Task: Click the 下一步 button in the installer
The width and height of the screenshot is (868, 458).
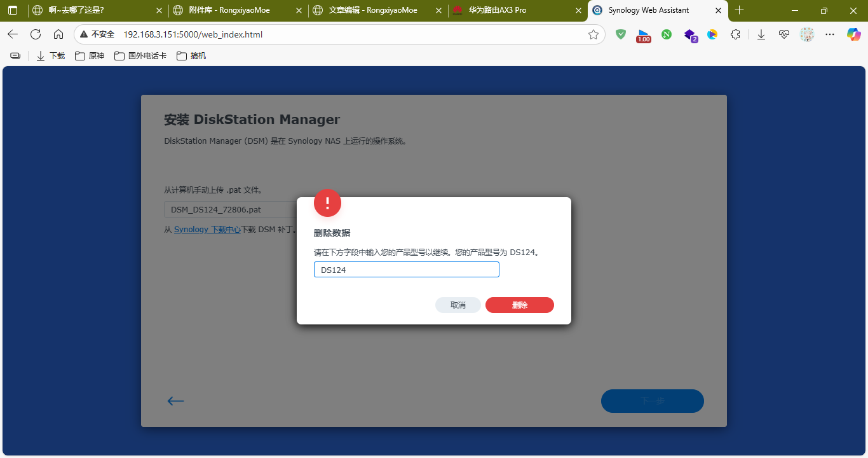Action: click(653, 401)
